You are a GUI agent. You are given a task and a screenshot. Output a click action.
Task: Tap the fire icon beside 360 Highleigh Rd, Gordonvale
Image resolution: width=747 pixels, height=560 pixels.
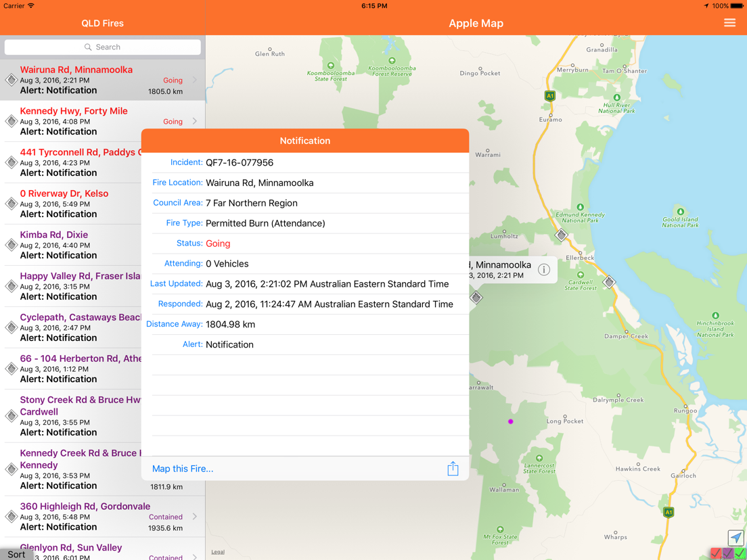tap(12, 516)
